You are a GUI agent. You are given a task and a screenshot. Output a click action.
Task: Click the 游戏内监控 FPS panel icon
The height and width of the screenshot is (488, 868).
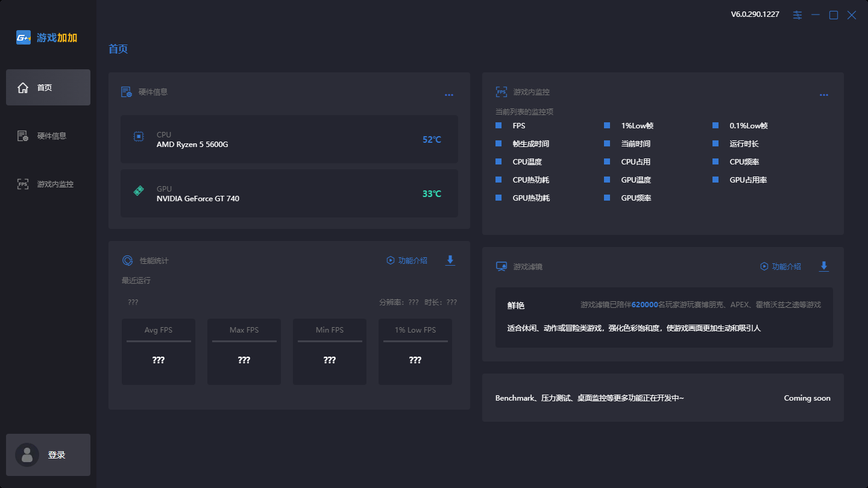point(501,92)
